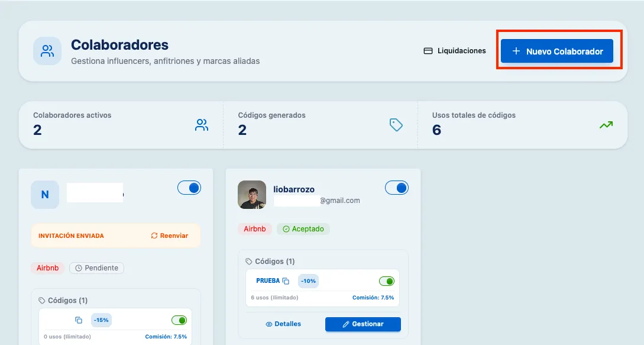Click the Códigos (1) header under liobarrozo
The height and width of the screenshot is (345, 644).
270,262
